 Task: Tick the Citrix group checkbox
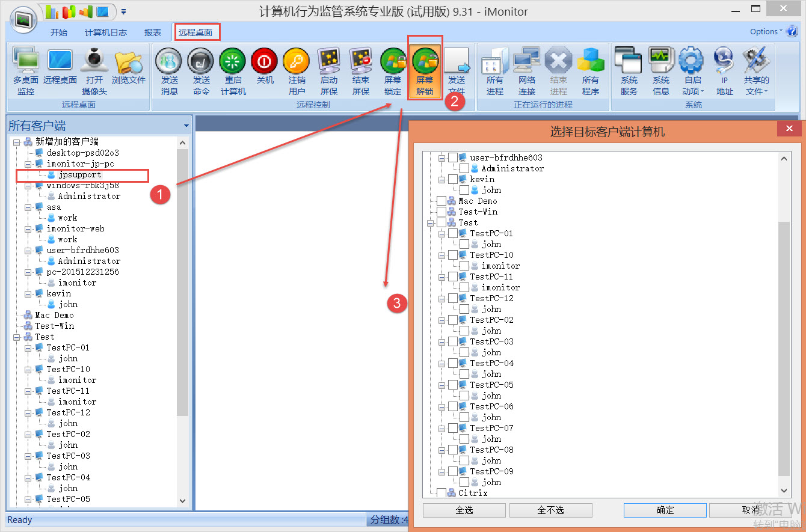441,493
